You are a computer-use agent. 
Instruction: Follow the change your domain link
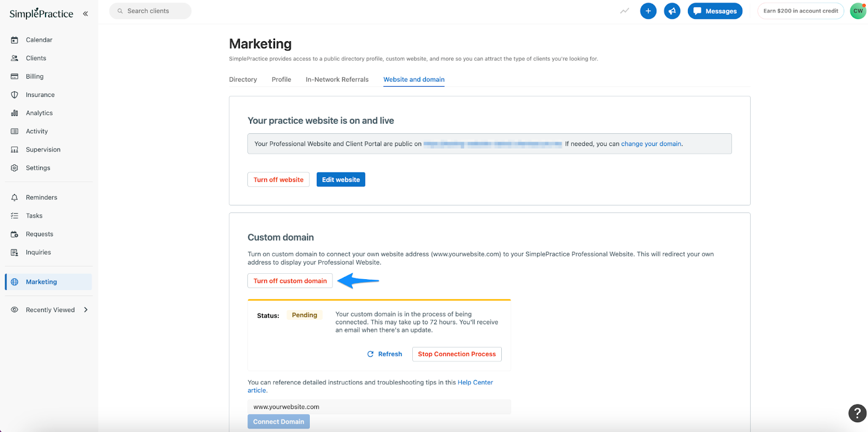coord(651,144)
